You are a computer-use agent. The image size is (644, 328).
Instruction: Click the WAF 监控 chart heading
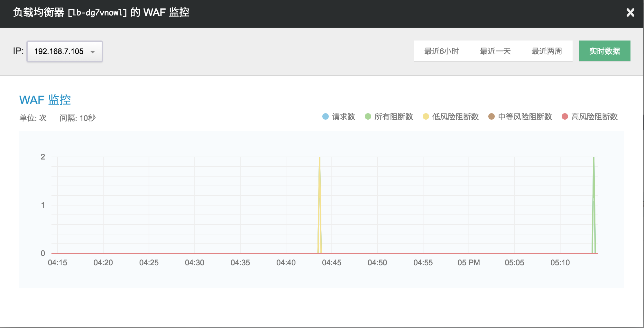(45, 100)
